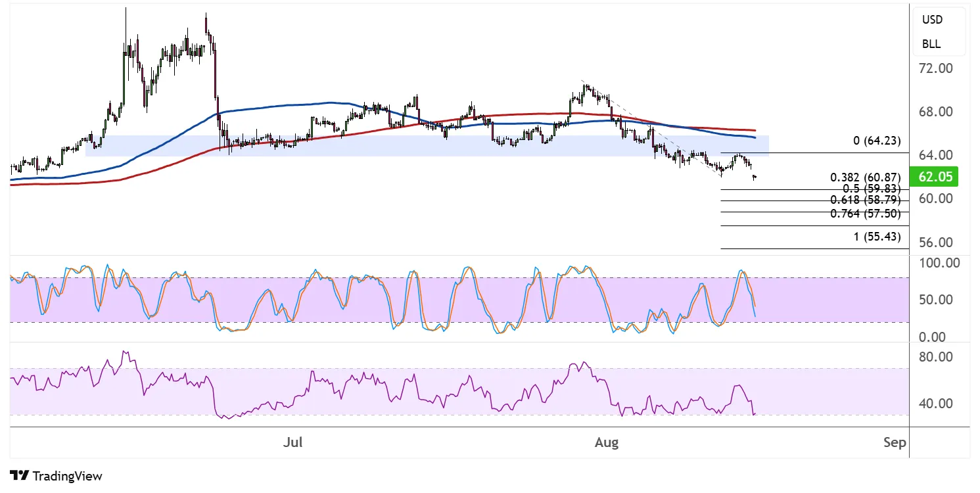Click the 56.00 price axis label
Viewport: 980px width, 493px height.
pos(935,243)
